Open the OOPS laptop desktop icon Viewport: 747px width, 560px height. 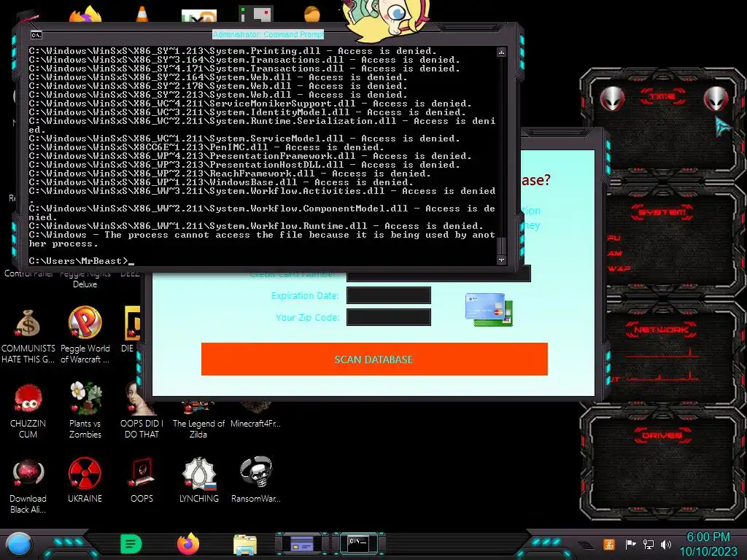point(142,481)
